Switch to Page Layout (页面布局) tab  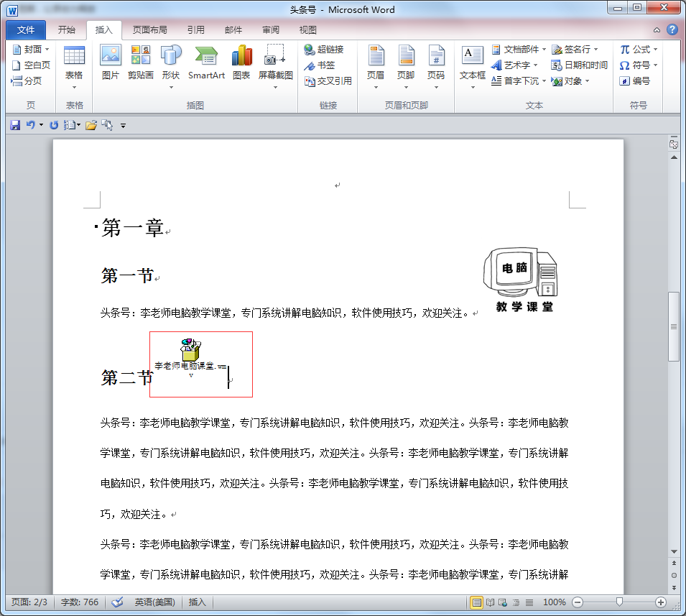pos(149,29)
